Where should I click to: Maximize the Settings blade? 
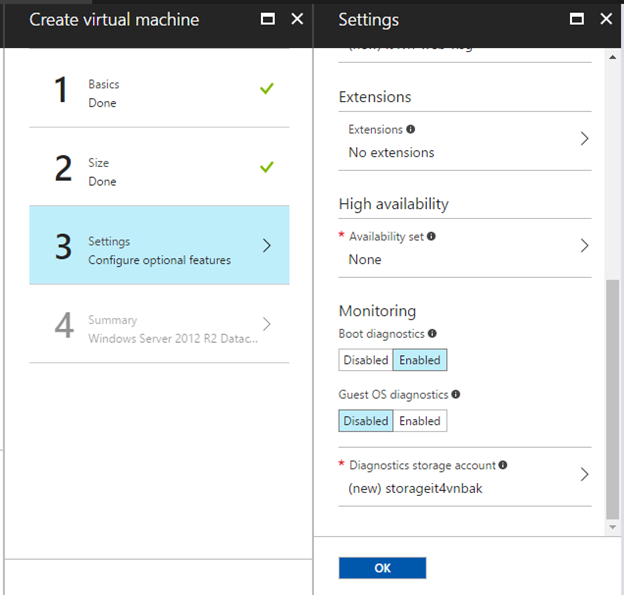pyautogui.click(x=576, y=19)
